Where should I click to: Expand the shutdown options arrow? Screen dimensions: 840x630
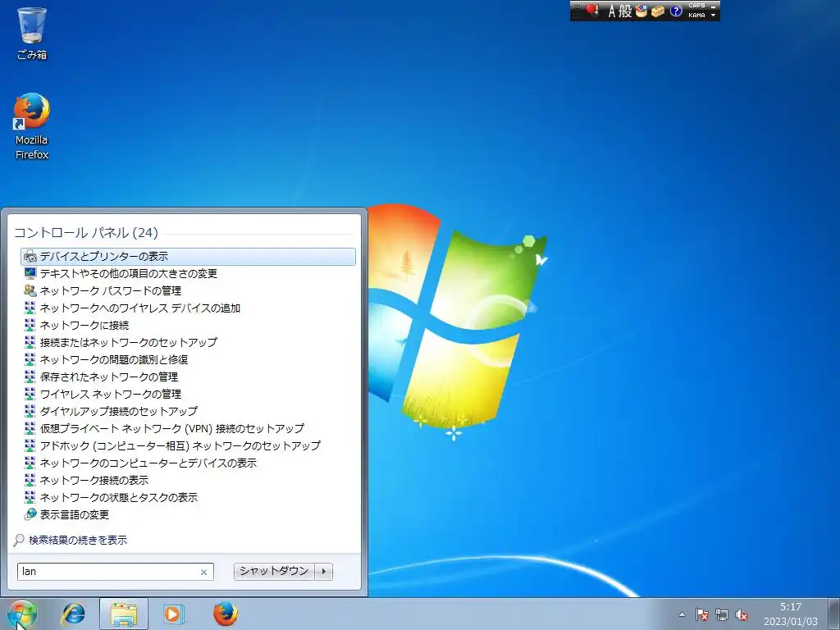(323, 571)
